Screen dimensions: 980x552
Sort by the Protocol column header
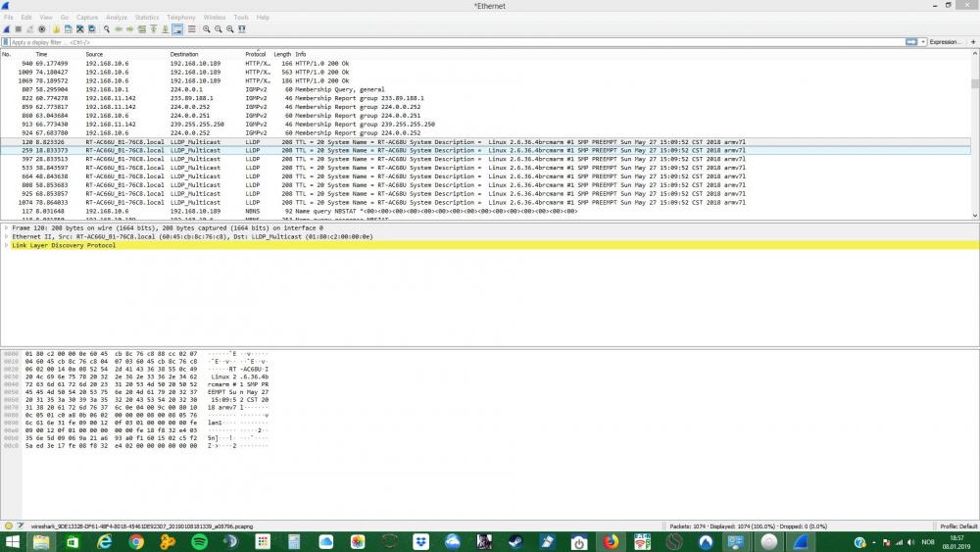(x=256, y=54)
